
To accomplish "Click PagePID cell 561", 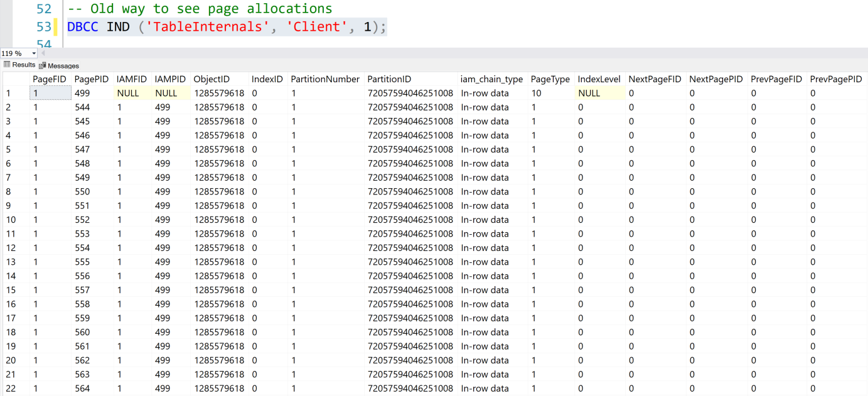I will click(x=92, y=346).
